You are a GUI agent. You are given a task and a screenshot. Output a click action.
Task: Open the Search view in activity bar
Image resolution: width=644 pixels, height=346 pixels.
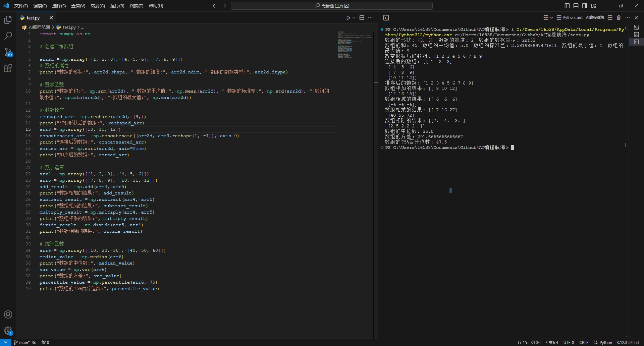click(x=8, y=36)
